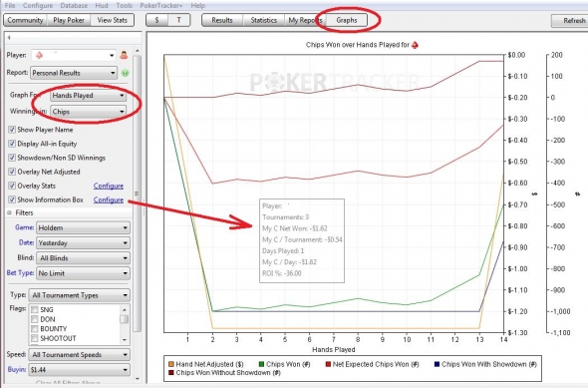Image resolution: width=588 pixels, height=388 pixels.
Task: Select the T tournament mode button
Action: click(x=178, y=20)
